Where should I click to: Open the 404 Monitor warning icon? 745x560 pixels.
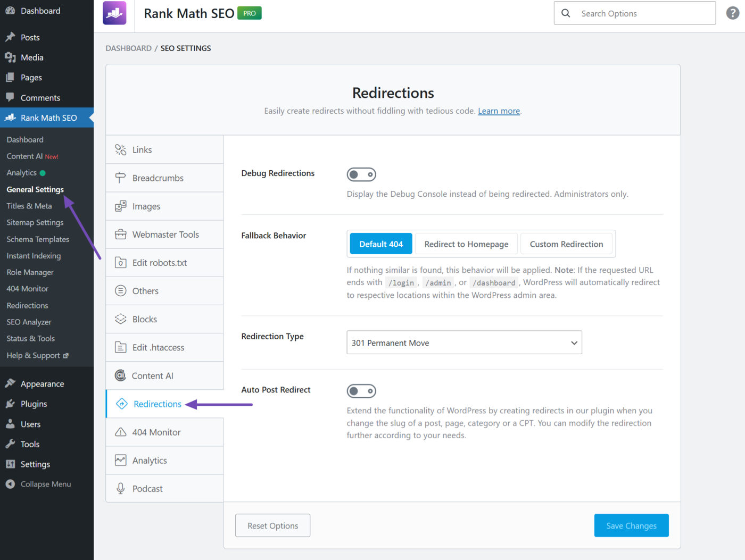pyautogui.click(x=121, y=432)
